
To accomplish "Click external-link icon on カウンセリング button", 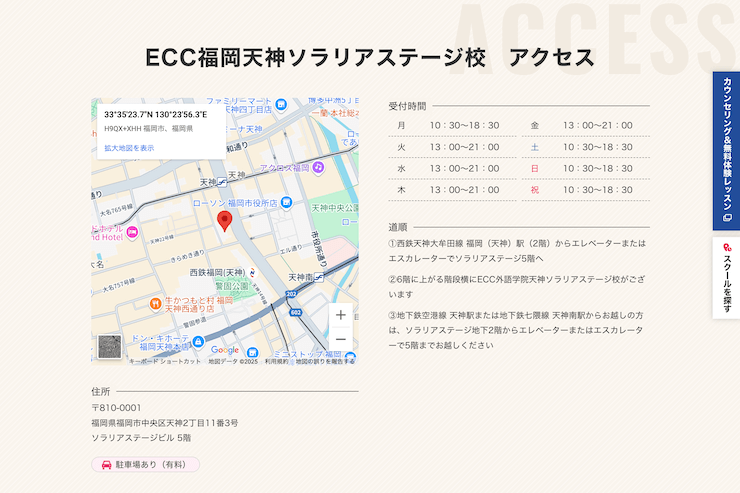I will (x=727, y=218).
